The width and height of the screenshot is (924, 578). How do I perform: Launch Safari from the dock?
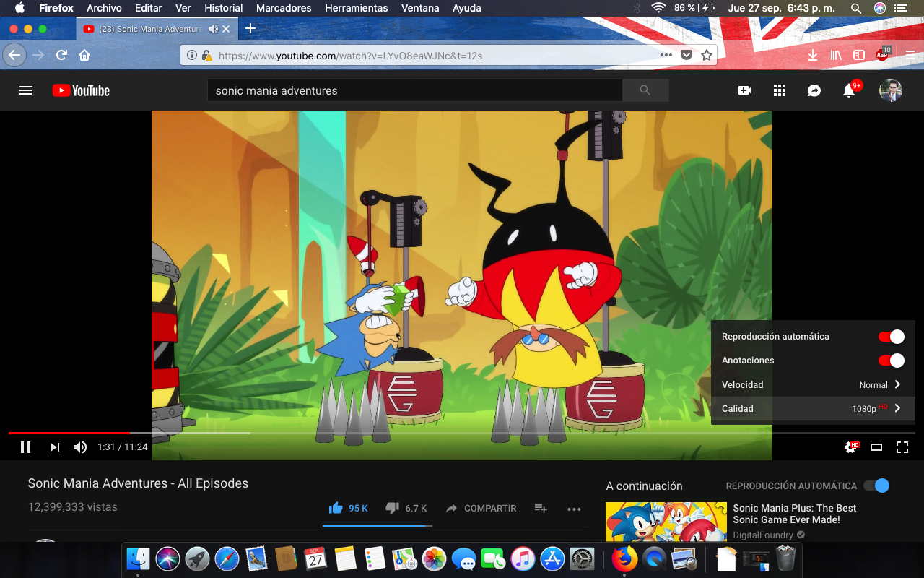point(227,558)
